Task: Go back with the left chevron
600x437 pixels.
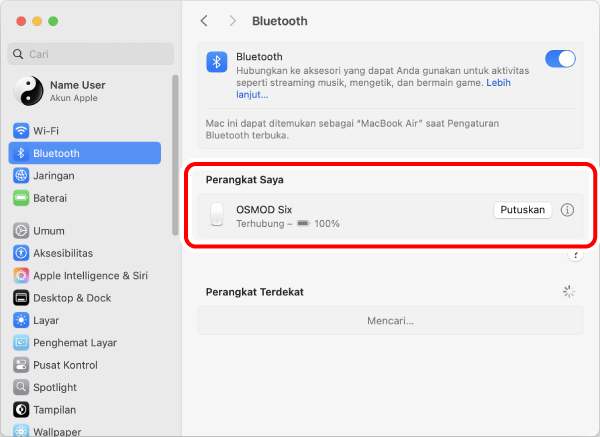Action: 205,21
